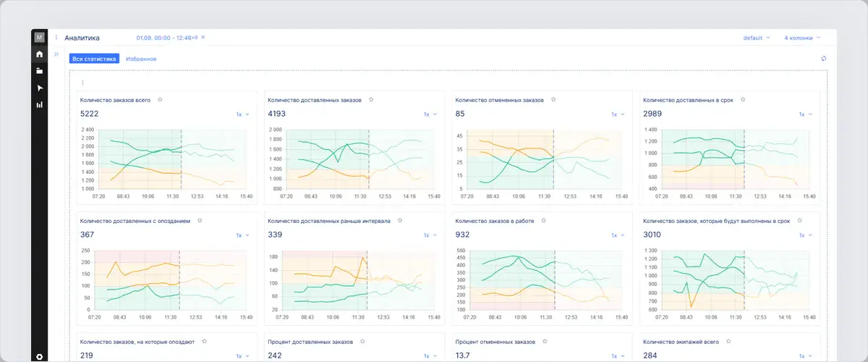
Task: Click the value 4193
Action: (x=277, y=114)
